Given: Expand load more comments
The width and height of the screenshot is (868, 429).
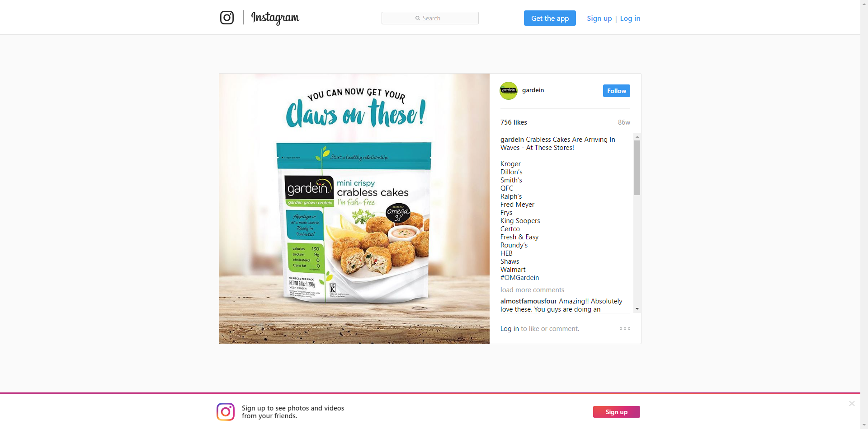Looking at the screenshot, I should click(x=532, y=290).
